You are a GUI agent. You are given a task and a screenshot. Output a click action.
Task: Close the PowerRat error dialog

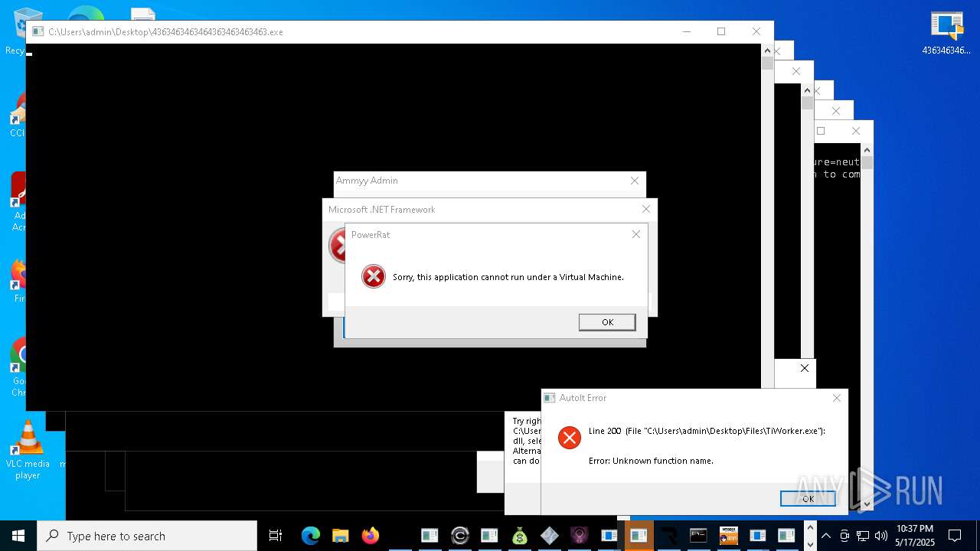(635, 234)
